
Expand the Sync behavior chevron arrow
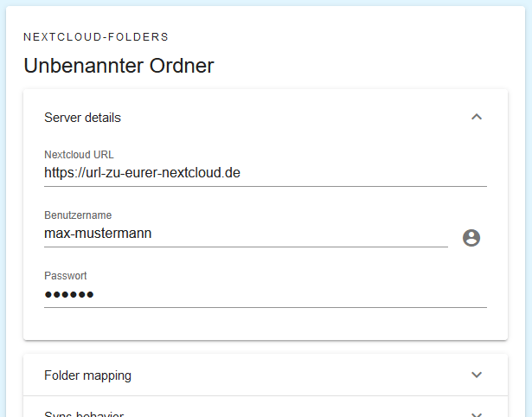476,413
